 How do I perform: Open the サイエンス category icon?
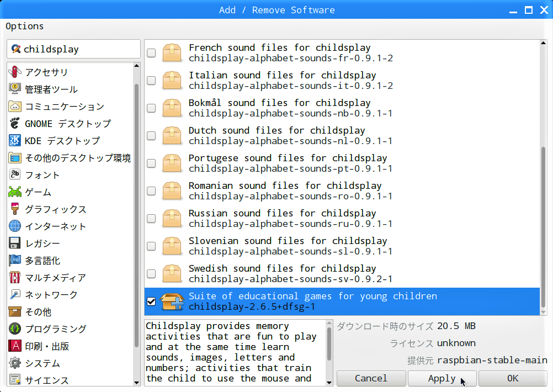click(x=15, y=380)
